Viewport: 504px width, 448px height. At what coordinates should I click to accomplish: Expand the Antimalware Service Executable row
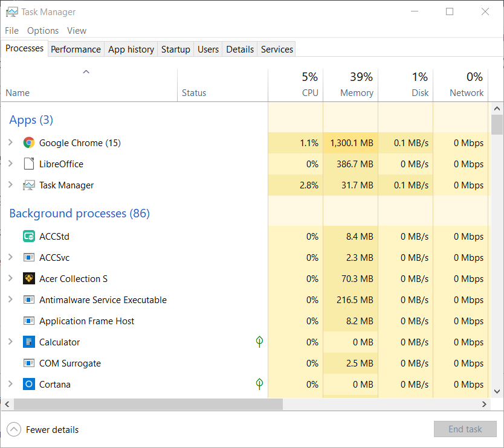pos(10,299)
